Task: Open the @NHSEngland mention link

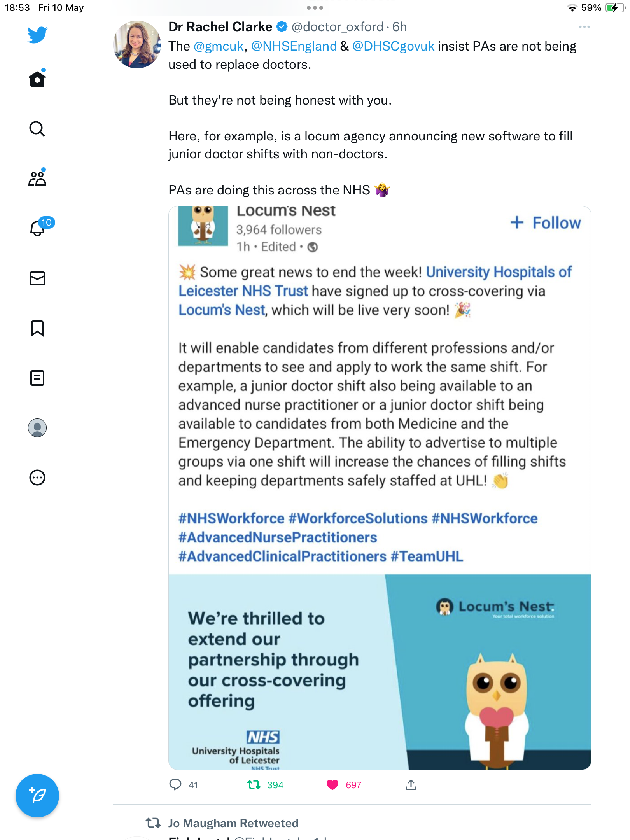Action: coord(294,46)
